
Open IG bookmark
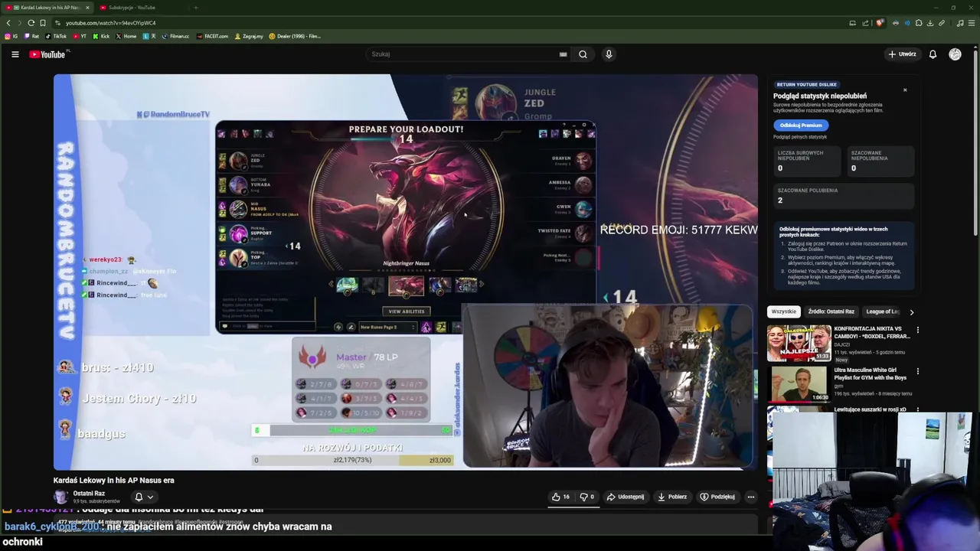click(11, 36)
